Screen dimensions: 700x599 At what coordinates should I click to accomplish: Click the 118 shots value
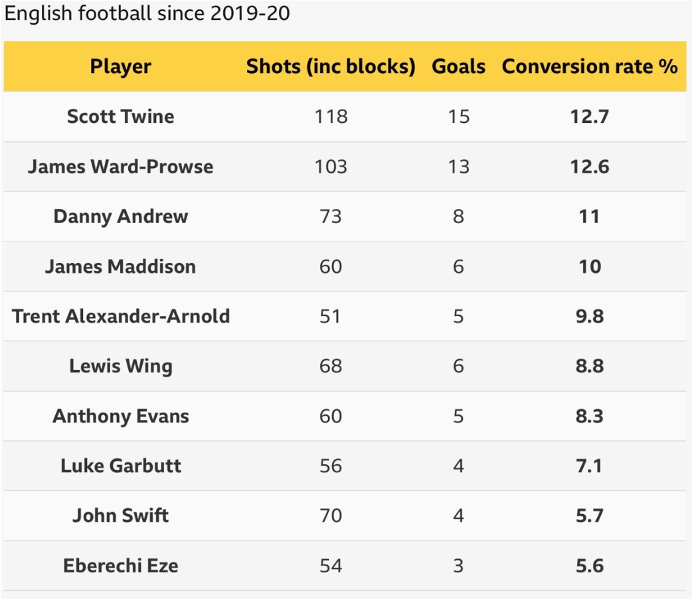click(331, 116)
